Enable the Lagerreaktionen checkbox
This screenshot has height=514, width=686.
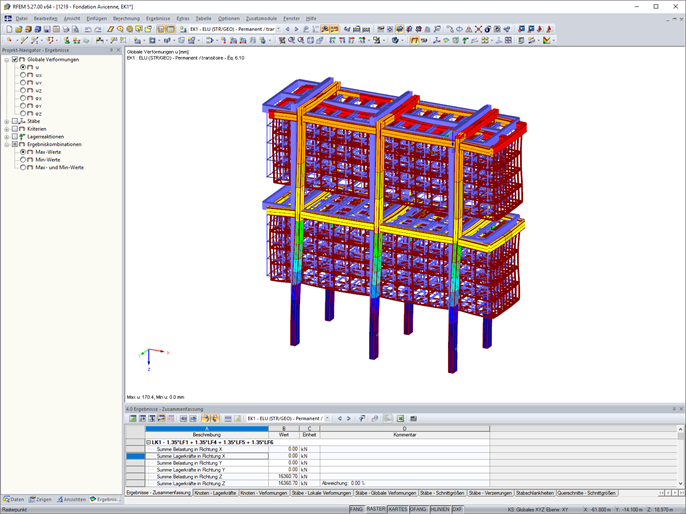coord(15,136)
